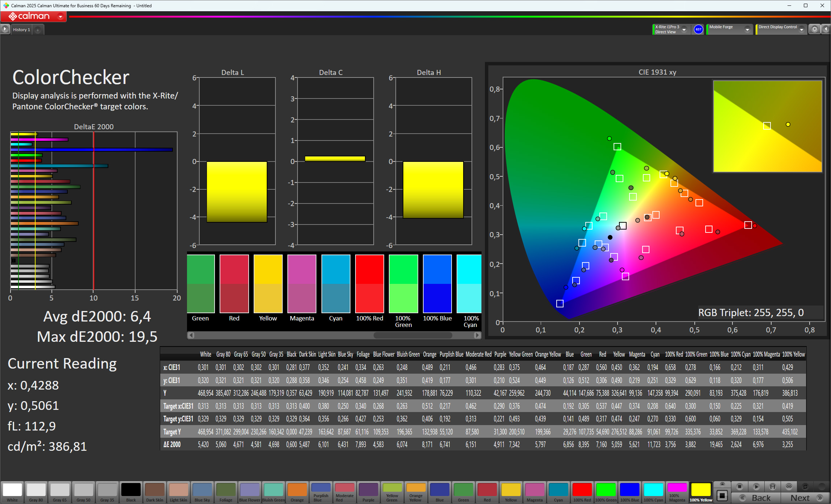Collapse right panel with arrow icon
This screenshot has height=504, width=831.
(826, 29)
